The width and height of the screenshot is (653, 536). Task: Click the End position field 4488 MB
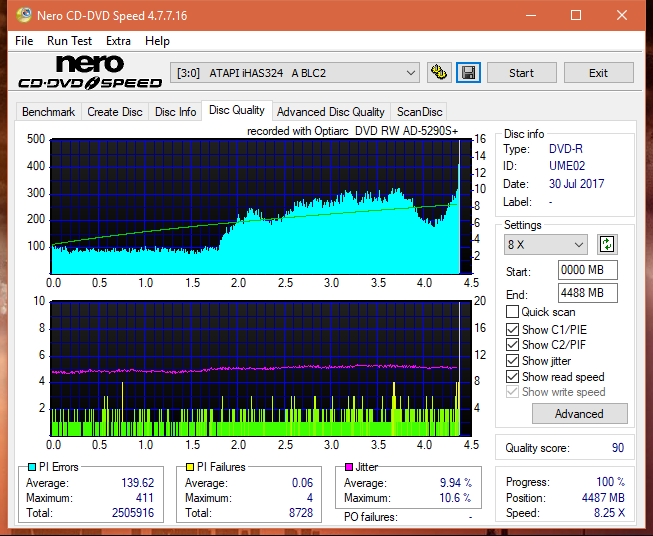pos(588,293)
